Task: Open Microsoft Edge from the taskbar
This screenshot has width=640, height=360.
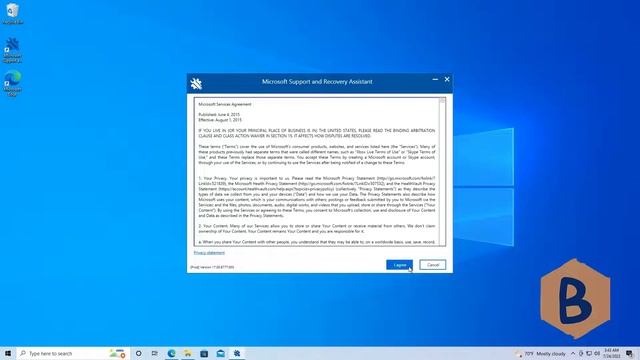Action: pos(171,353)
